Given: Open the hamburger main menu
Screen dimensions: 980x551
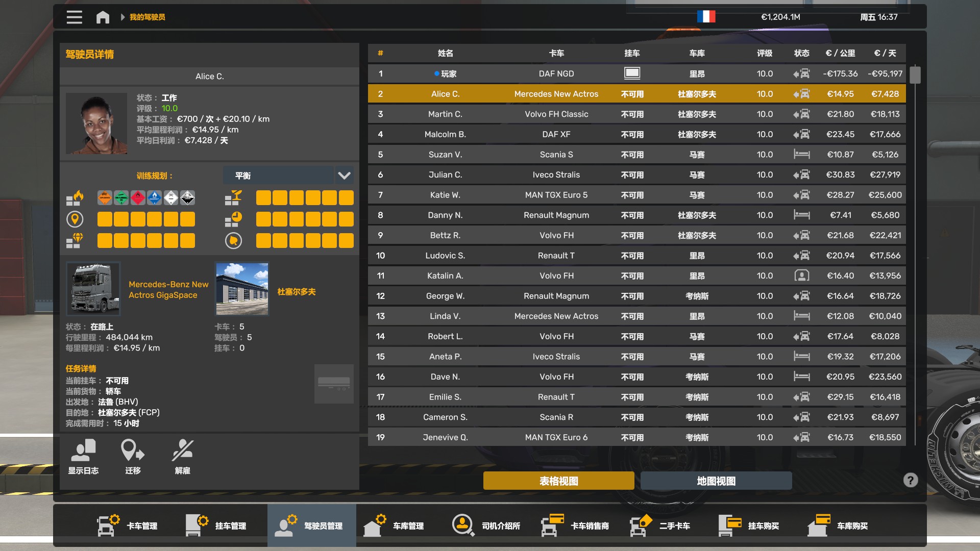Looking at the screenshot, I should click(74, 17).
